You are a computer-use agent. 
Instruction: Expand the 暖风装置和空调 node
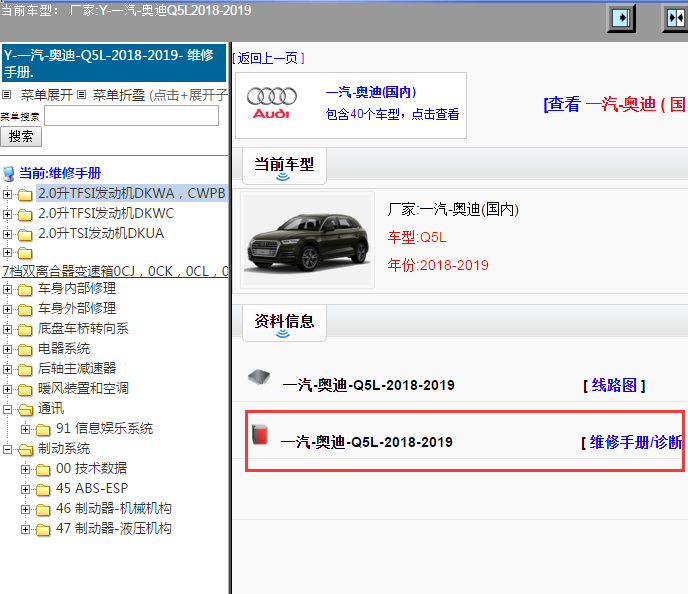[7, 389]
